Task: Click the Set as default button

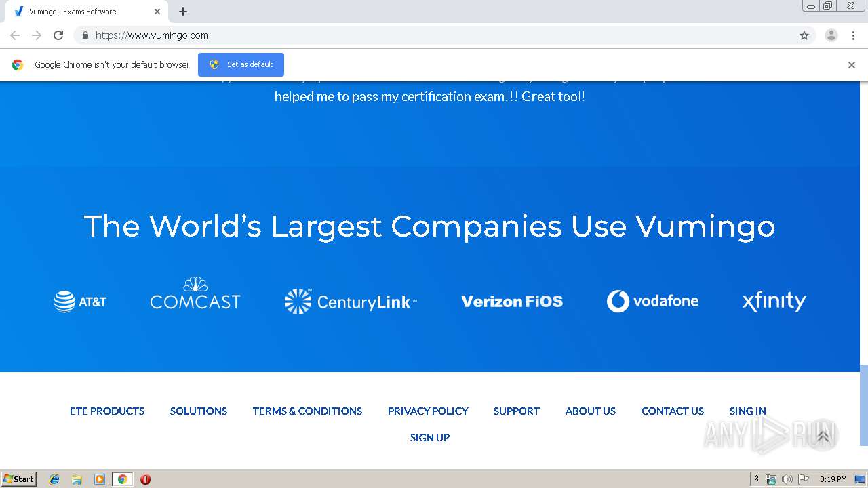Action: pos(241,64)
